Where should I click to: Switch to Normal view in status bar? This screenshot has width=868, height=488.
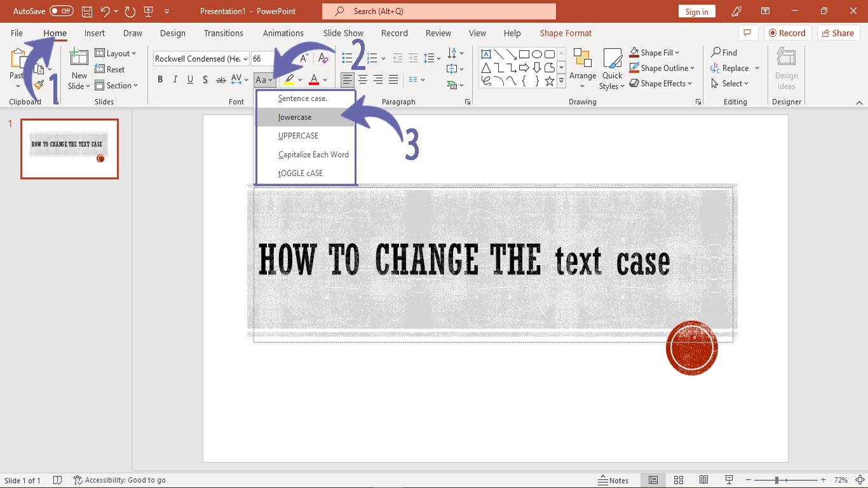coord(653,480)
